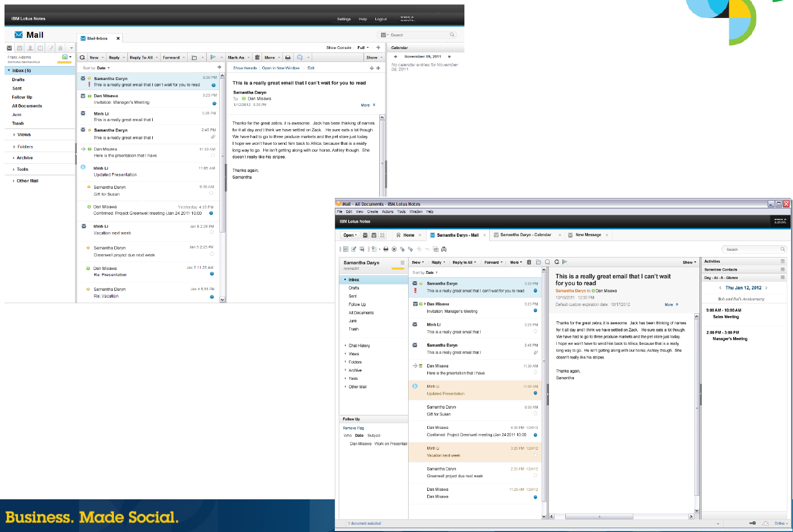Click the print icon in Notes client icon bar
The image size is (793, 532).
tap(386, 249)
